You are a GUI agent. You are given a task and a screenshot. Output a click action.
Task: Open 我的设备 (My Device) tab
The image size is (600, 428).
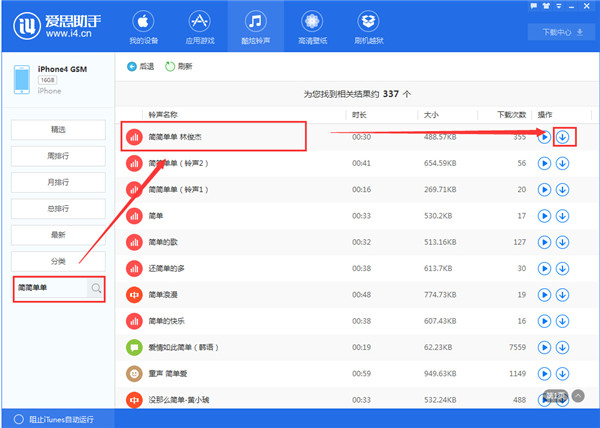(143, 28)
